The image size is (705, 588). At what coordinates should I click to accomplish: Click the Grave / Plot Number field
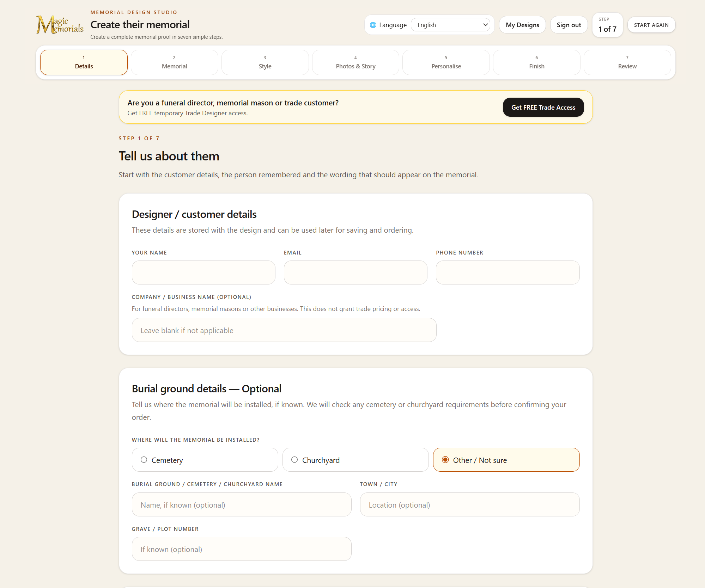point(242,549)
